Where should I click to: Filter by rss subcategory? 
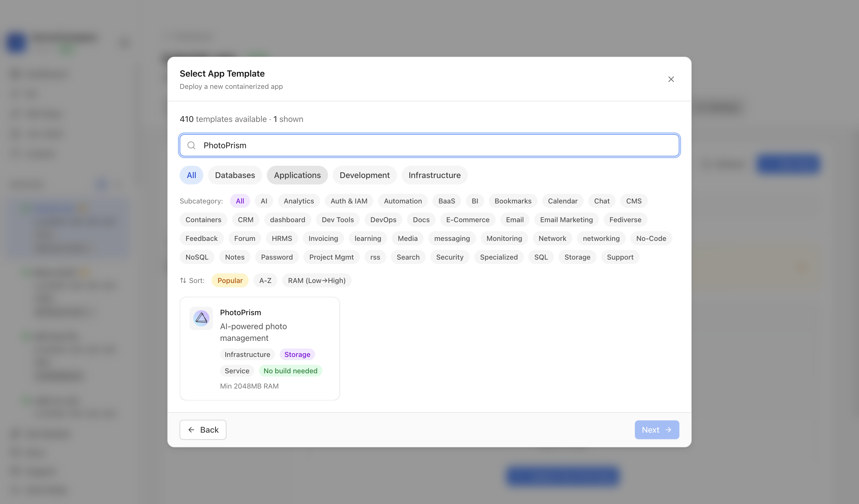point(375,257)
